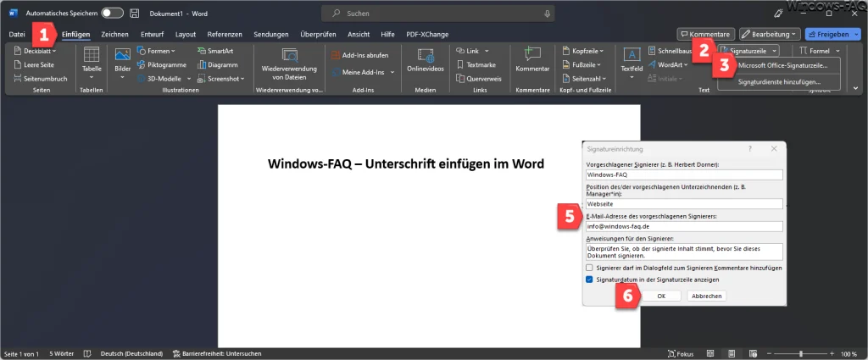Insert a blank page via Leere Seite
Viewport: 868px width, 360px height.
pos(34,64)
